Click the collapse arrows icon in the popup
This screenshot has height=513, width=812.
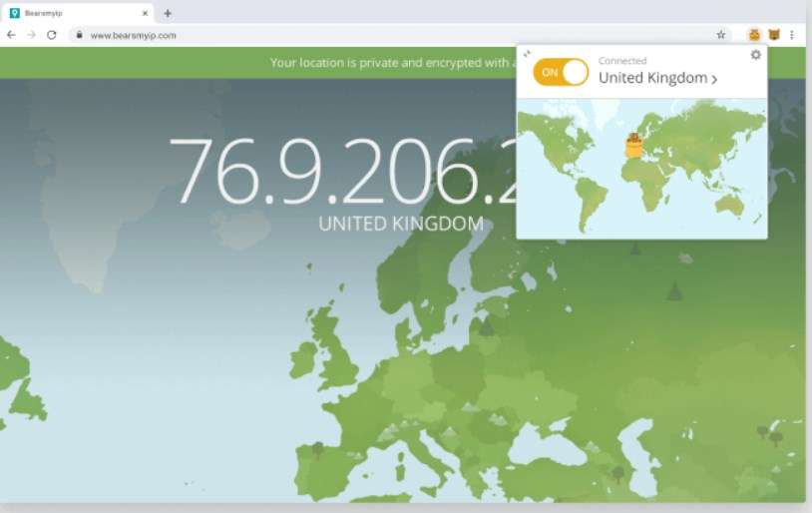tap(527, 53)
